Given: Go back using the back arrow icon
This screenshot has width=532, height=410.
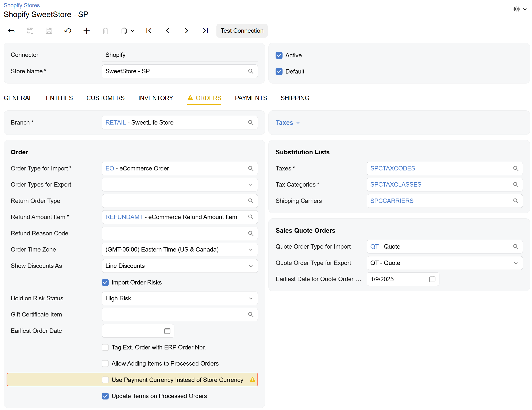Looking at the screenshot, I should [x=11, y=31].
